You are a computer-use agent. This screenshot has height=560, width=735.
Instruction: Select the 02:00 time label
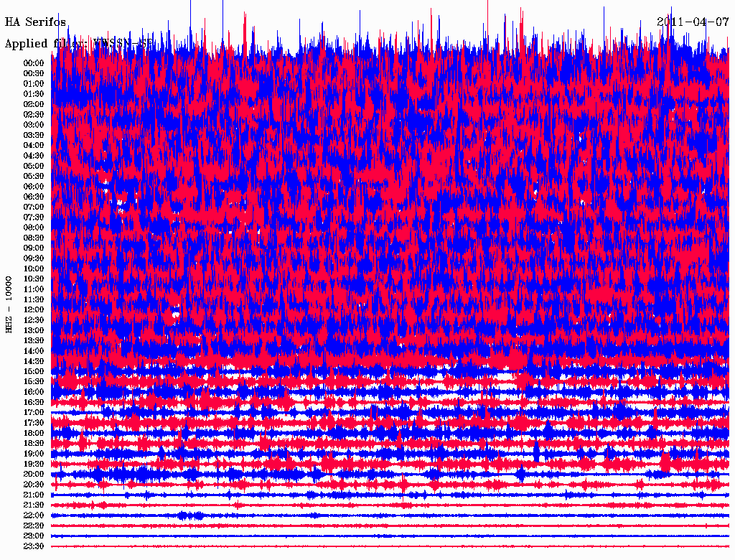pyautogui.click(x=34, y=104)
